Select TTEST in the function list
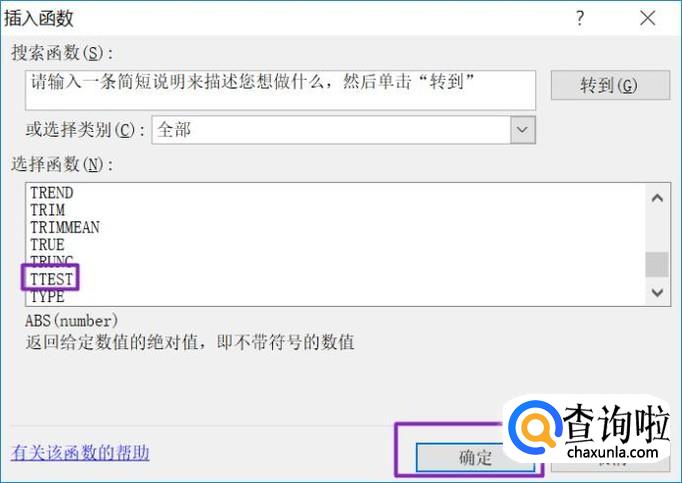This screenshot has width=682, height=483. pos(51,279)
